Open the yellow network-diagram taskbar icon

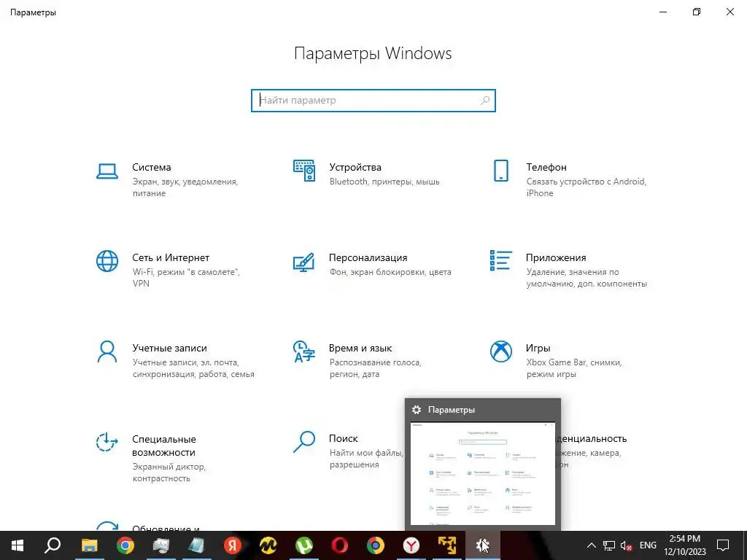pyautogui.click(x=447, y=545)
